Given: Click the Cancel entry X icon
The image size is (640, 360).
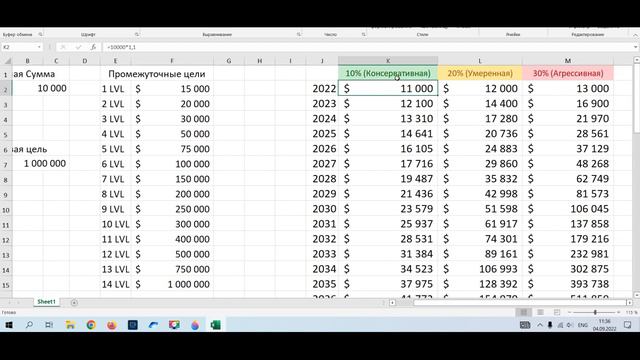Looking at the screenshot, I should (x=63, y=47).
